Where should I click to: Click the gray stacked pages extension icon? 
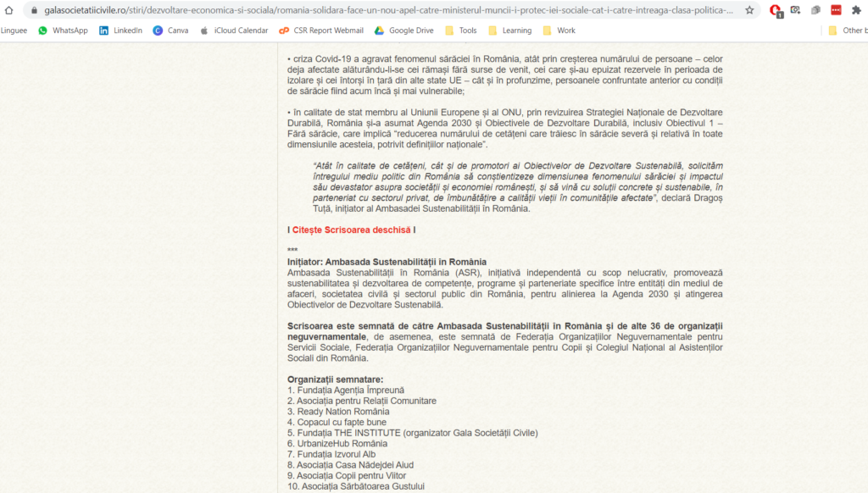point(815,10)
